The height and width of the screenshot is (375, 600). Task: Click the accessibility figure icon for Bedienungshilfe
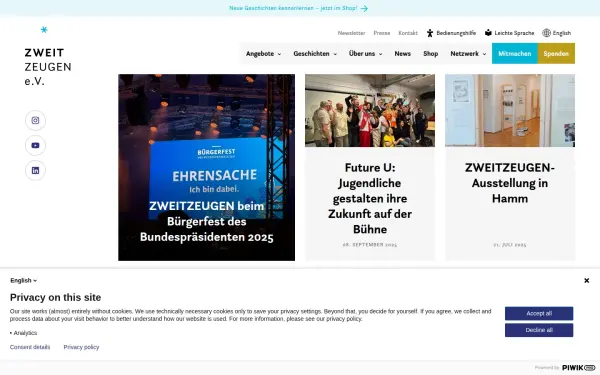pyautogui.click(x=430, y=33)
